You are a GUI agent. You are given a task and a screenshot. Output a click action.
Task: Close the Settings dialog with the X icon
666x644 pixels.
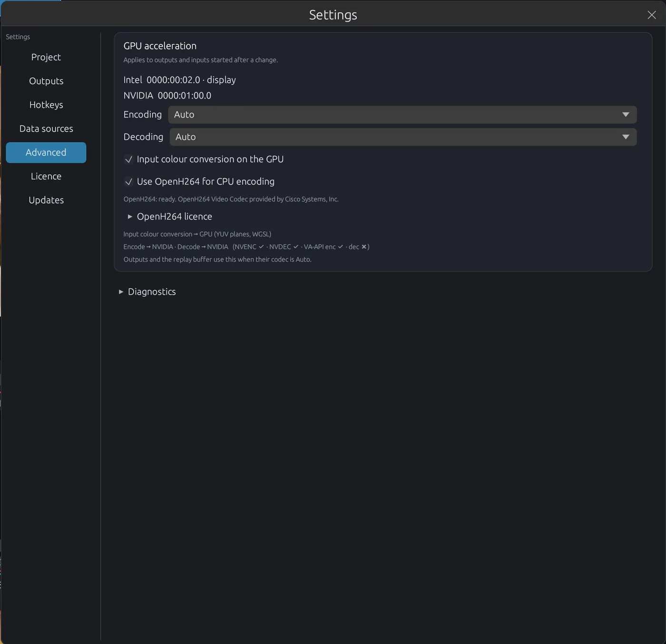(651, 15)
